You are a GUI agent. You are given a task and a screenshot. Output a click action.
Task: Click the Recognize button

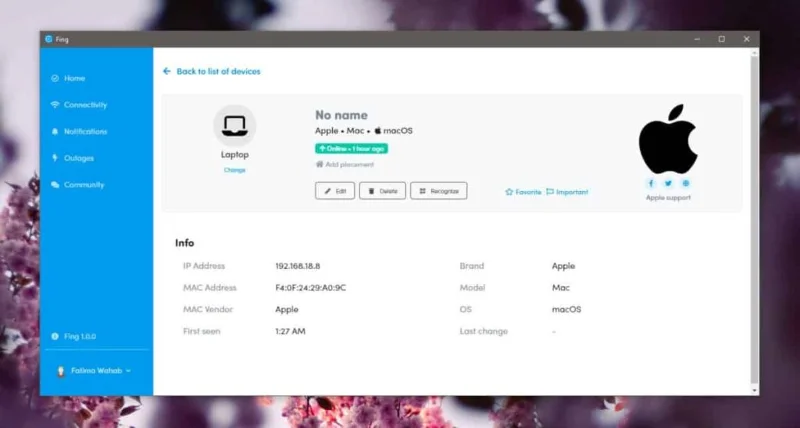pyautogui.click(x=439, y=191)
